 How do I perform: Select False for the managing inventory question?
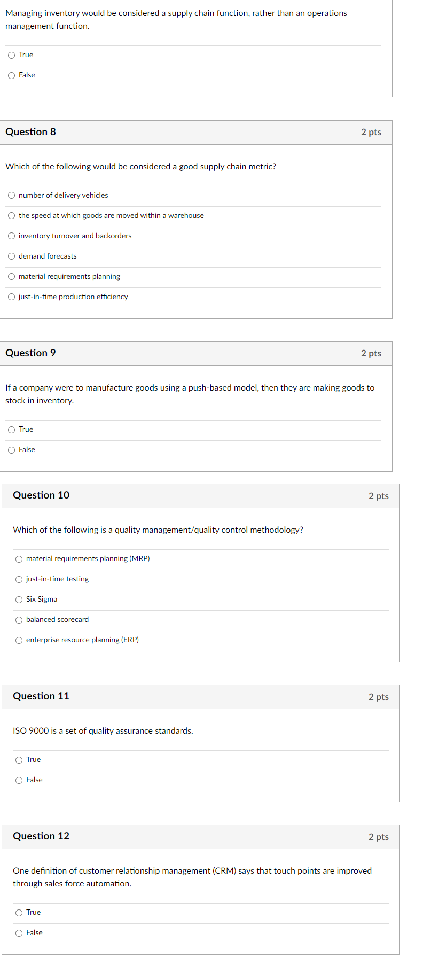12,75
